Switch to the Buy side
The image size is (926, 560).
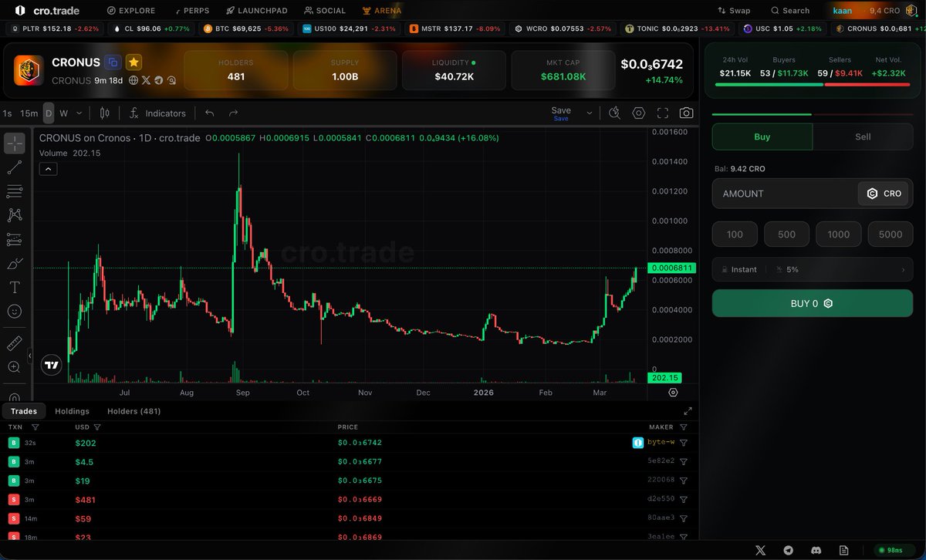tap(762, 137)
